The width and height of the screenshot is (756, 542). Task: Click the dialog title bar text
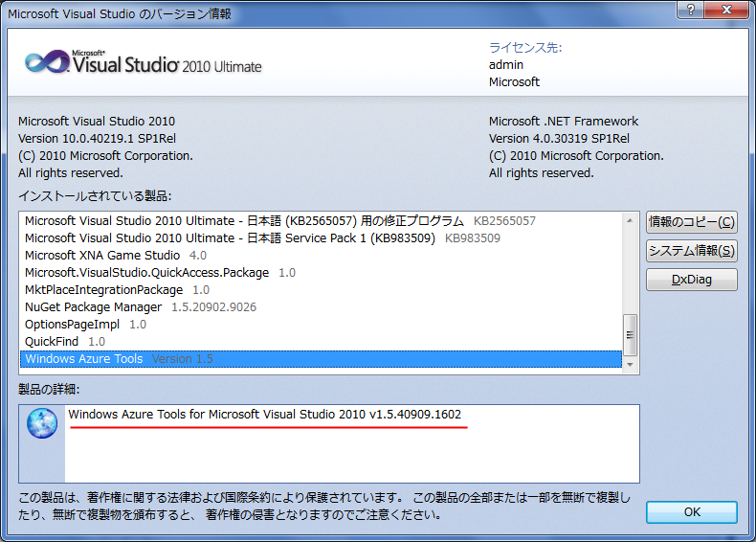(x=120, y=14)
